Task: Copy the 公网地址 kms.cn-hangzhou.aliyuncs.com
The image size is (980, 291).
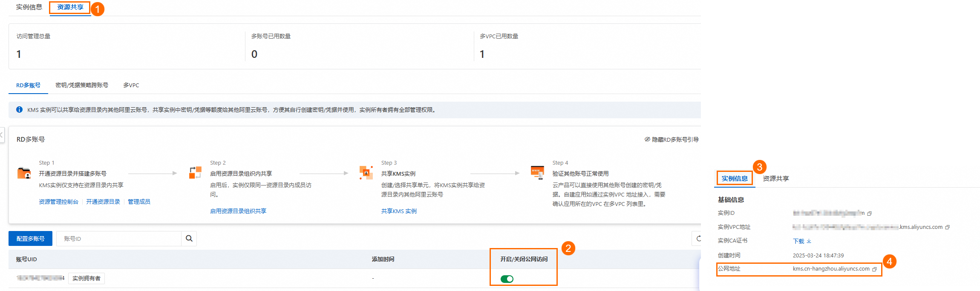Action: [875, 269]
